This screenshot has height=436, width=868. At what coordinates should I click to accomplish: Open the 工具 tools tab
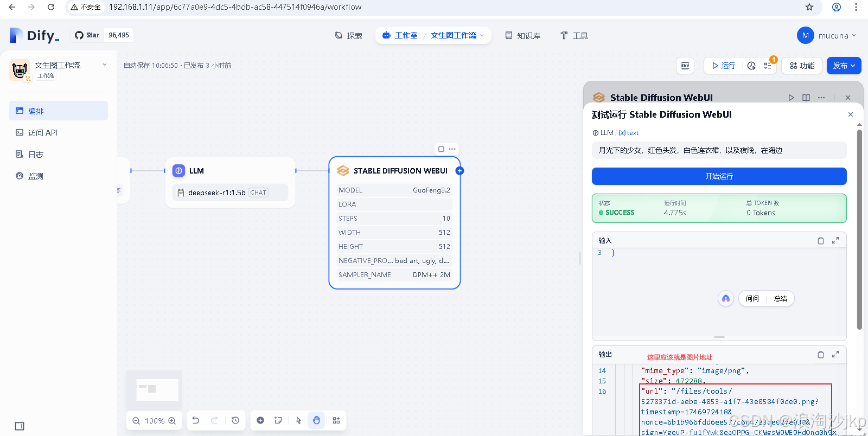(574, 35)
